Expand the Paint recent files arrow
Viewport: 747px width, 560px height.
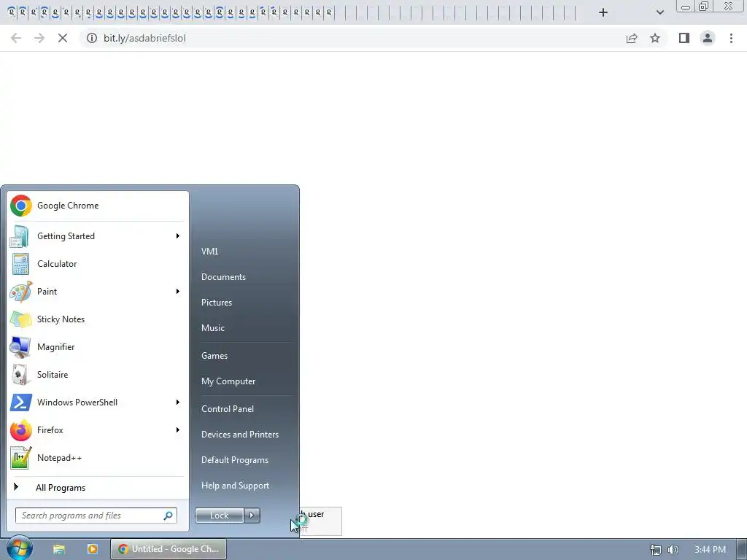(178, 292)
